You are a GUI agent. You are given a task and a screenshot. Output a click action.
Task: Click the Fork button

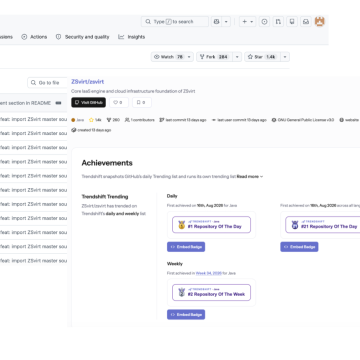[x=214, y=57]
